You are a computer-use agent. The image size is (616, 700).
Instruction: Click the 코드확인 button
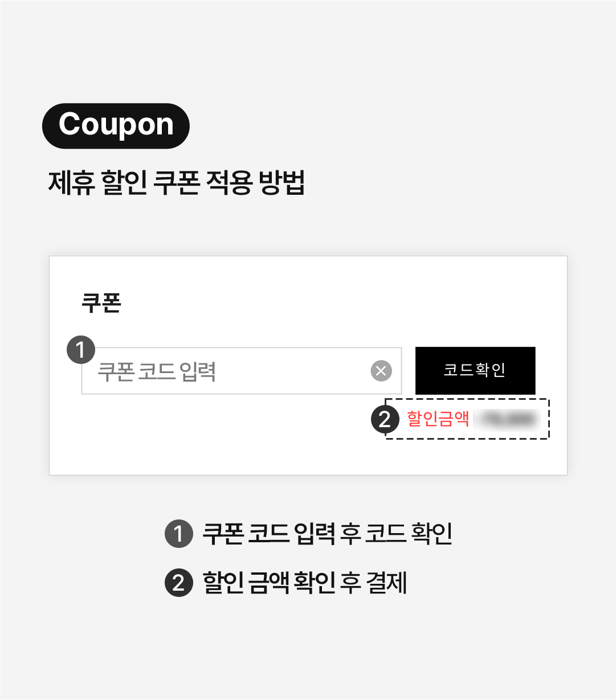(x=475, y=370)
